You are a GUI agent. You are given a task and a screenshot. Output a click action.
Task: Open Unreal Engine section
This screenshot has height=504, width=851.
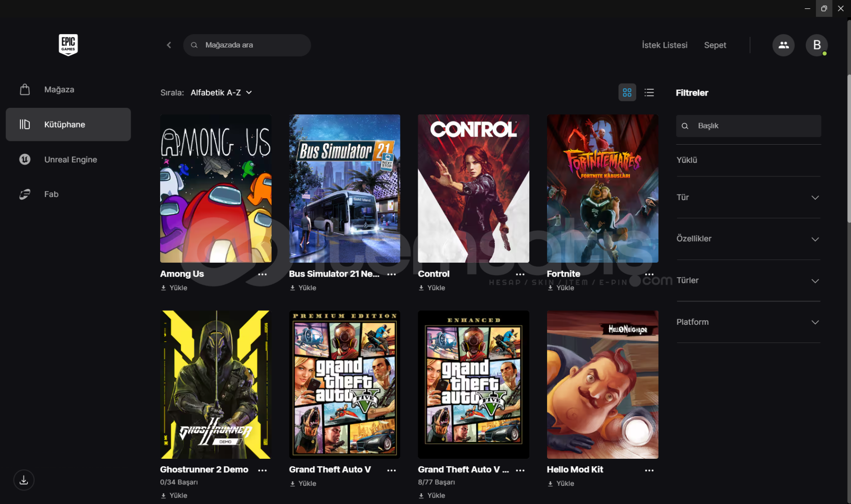pos(68,160)
